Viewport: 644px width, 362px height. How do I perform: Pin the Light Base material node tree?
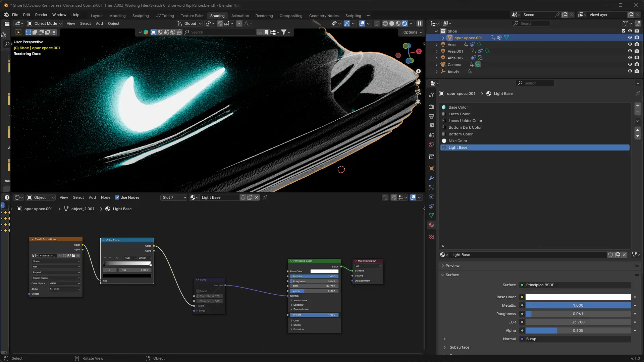265,197
